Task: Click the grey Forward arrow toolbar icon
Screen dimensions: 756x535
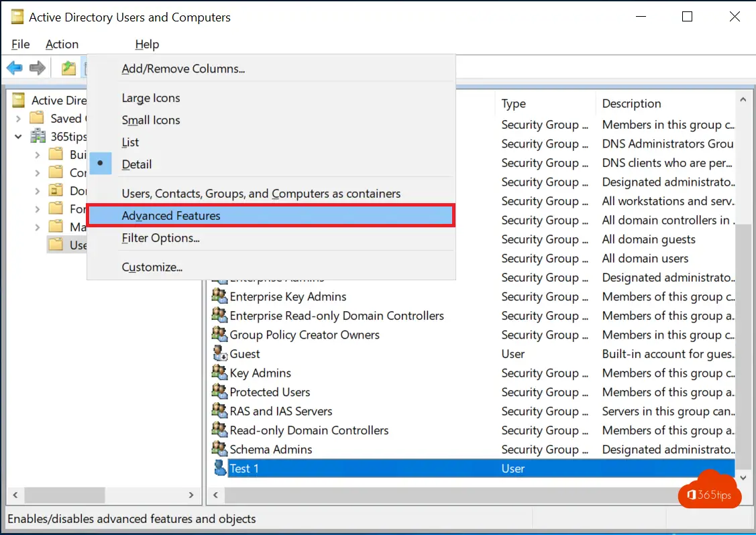Action: tap(38, 68)
